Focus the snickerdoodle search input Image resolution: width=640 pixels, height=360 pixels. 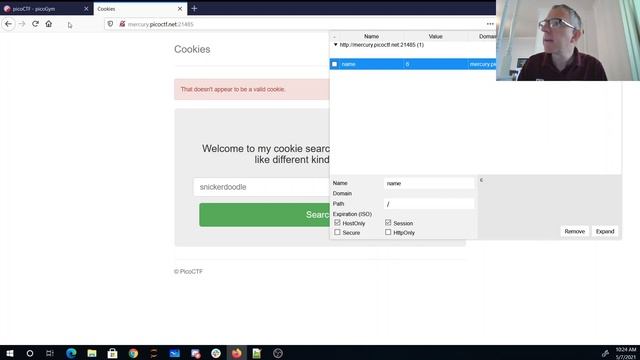[261, 187]
